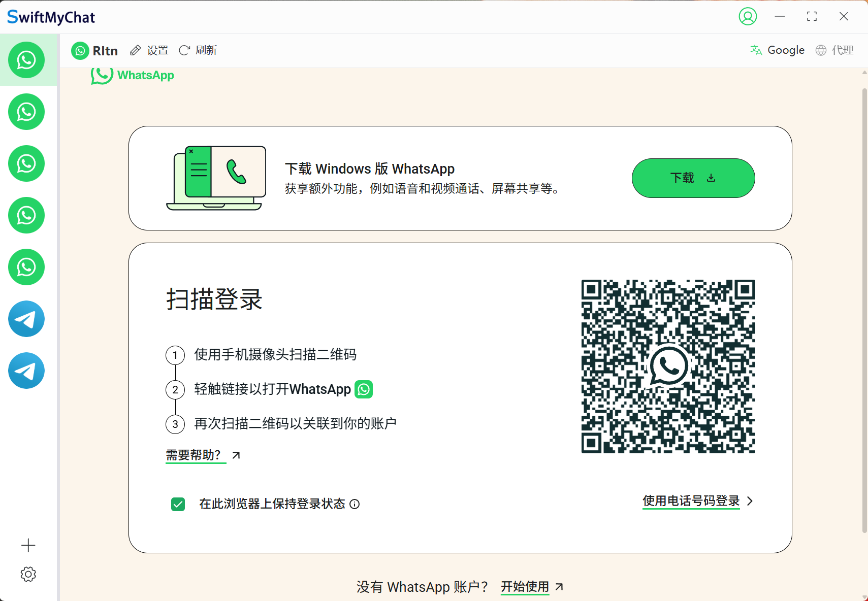Open app settings gear in sidebar

click(28, 574)
